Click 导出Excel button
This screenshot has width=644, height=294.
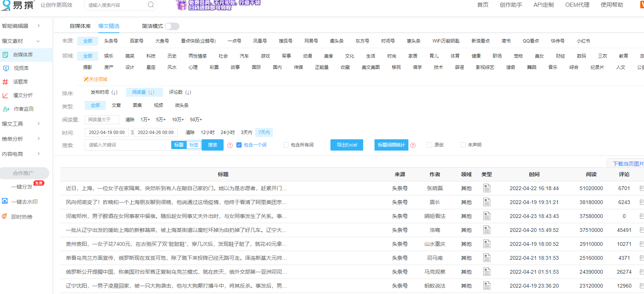347,145
